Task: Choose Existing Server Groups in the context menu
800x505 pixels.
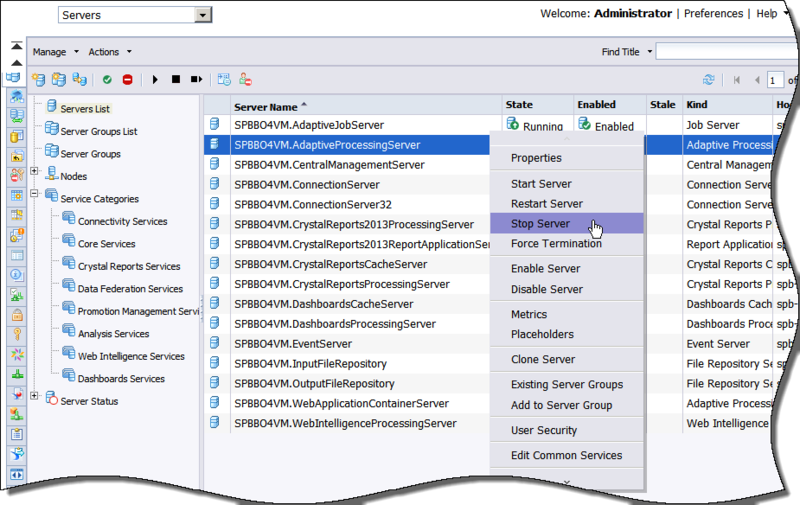Action: pos(566,384)
